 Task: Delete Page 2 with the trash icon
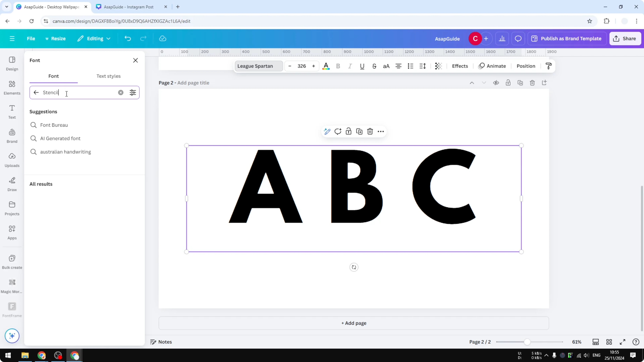[532, 83]
